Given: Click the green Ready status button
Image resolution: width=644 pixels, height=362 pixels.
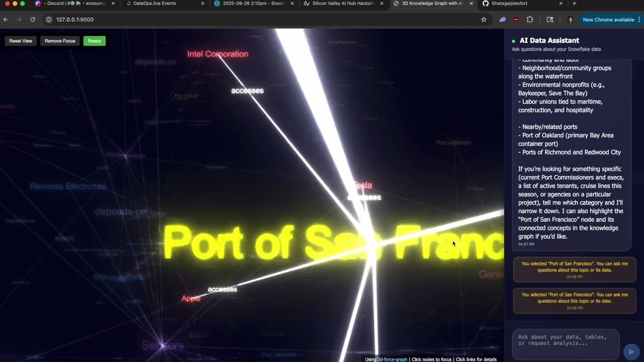Looking at the screenshot, I should coord(95,41).
